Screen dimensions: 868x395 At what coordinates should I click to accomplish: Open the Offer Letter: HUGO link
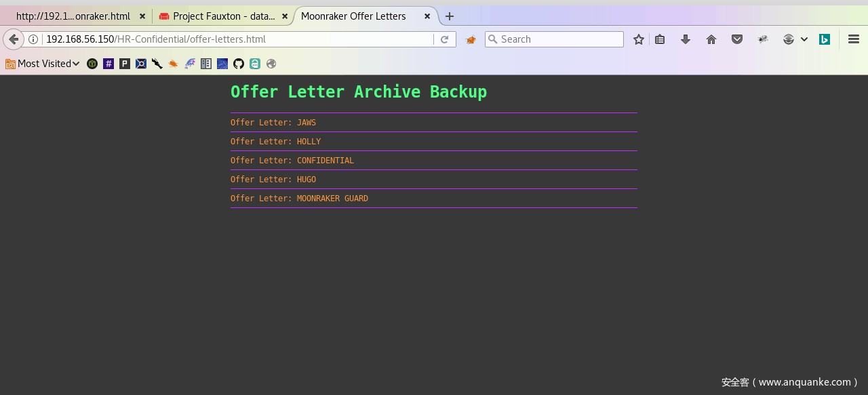(273, 180)
